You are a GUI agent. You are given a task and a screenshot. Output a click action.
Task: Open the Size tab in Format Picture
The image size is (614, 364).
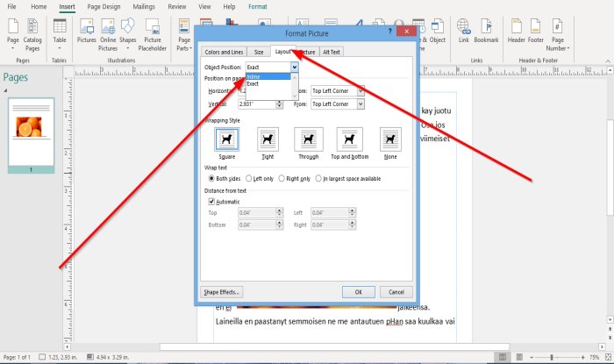pos(259,52)
